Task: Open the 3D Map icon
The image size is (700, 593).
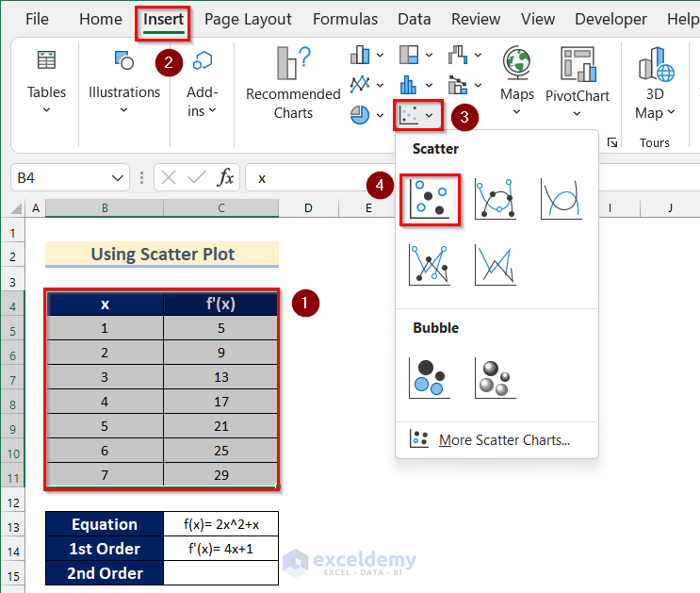Action: 657,64
